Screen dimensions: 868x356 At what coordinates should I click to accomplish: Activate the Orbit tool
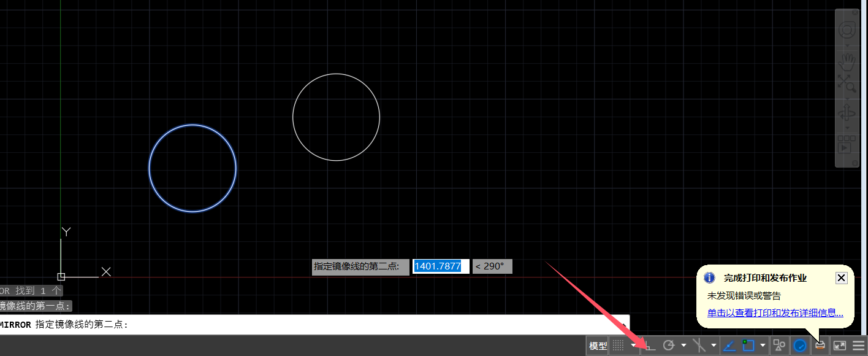[x=847, y=113]
